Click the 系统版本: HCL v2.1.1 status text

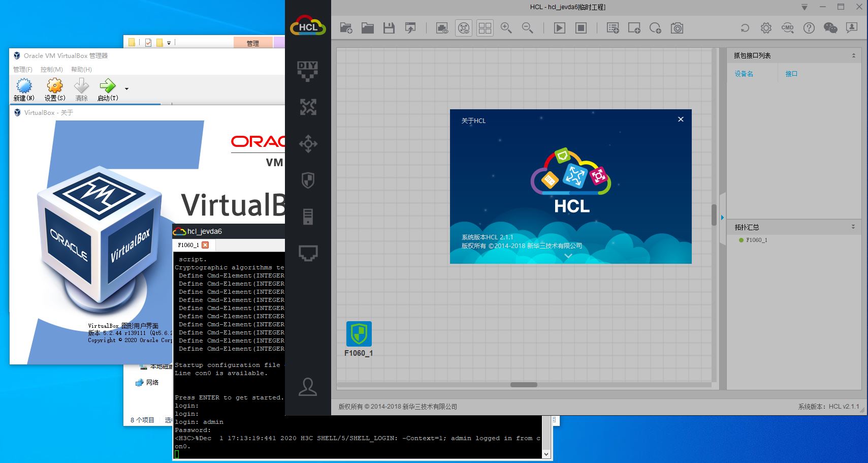tap(828, 406)
